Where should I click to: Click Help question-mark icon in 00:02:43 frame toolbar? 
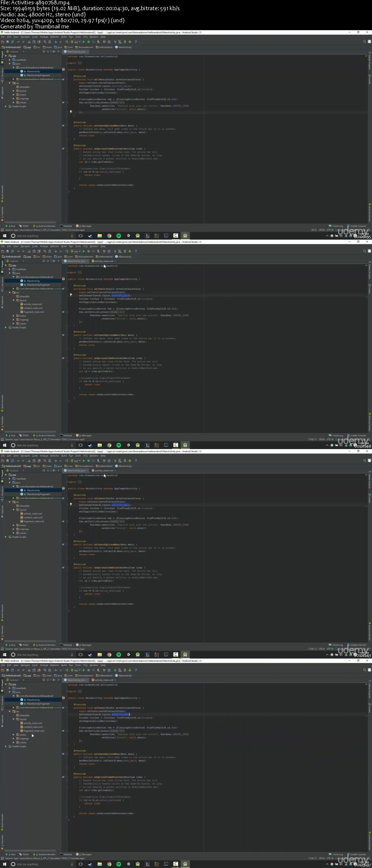[136, 461]
